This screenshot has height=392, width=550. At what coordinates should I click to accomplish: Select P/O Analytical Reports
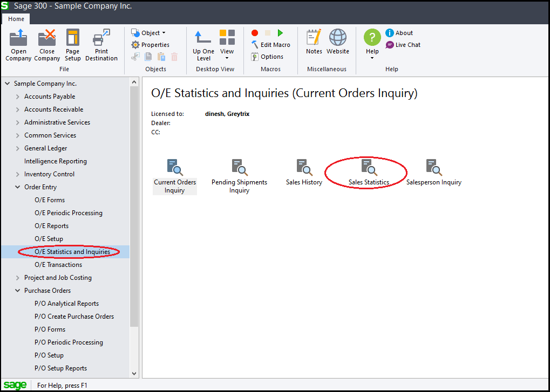pyautogui.click(x=66, y=304)
